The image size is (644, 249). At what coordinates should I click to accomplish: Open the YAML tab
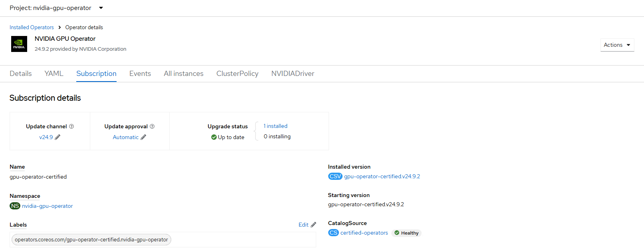54,74
